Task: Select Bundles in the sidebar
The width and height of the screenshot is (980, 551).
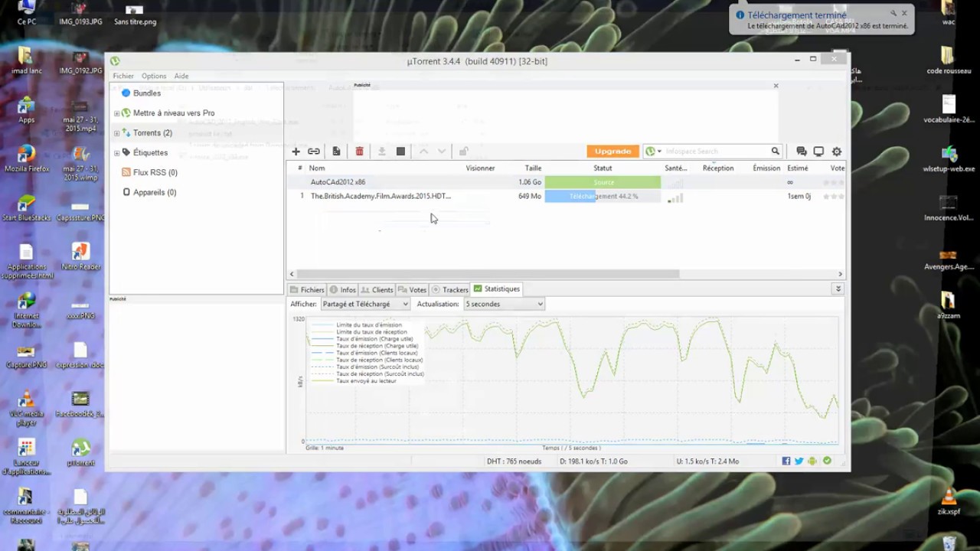Action: pos(146,93)
